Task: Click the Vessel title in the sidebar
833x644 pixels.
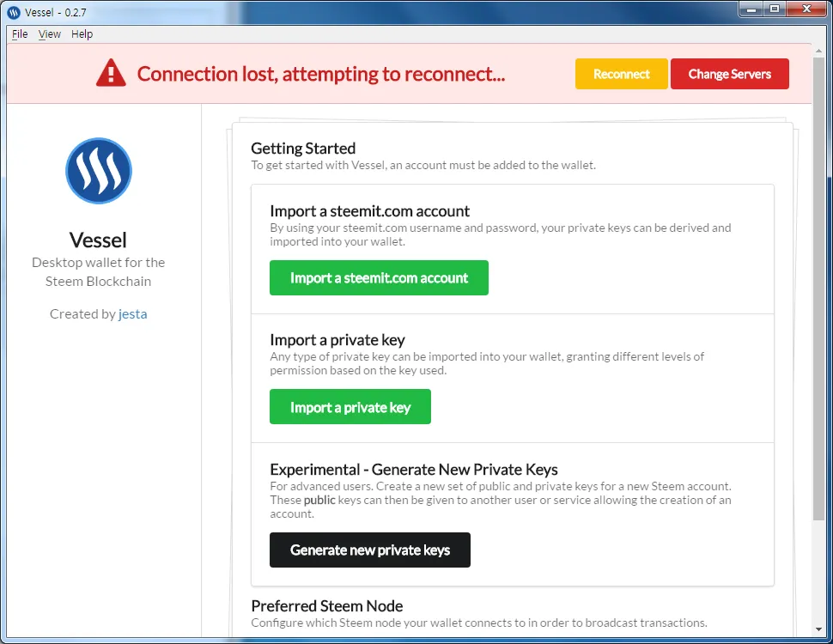Action: point(98,240)
